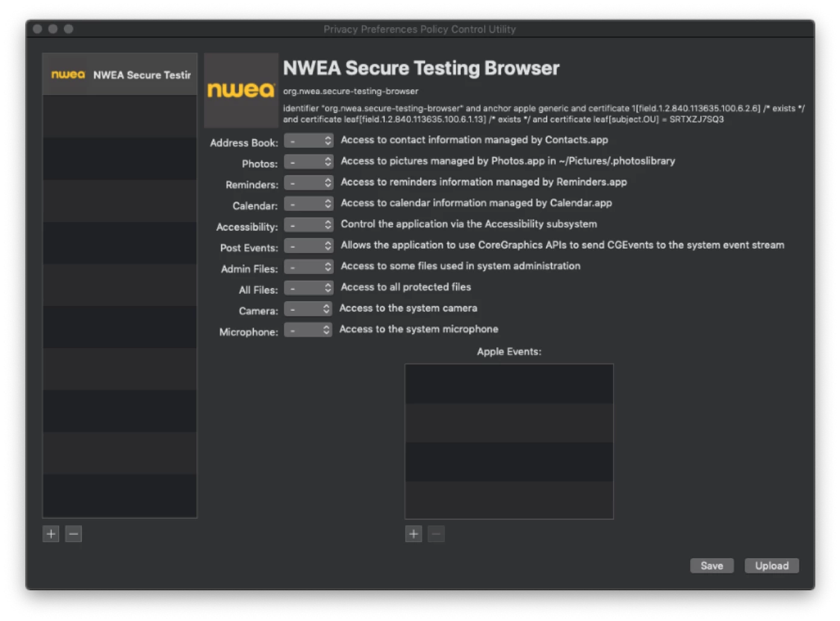Select NWEA Secure Testing sidebar item
840x621 pixels.
120,75
